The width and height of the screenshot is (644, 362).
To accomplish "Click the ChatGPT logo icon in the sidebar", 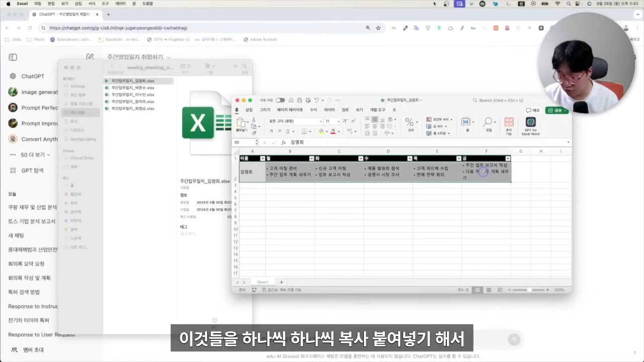I will [x=13, y=76].
